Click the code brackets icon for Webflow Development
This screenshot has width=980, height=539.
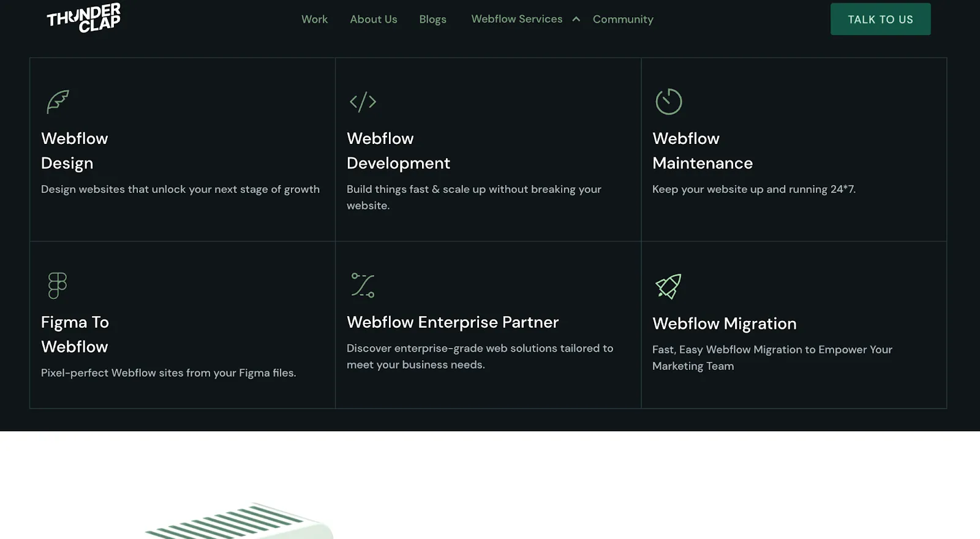363,102
